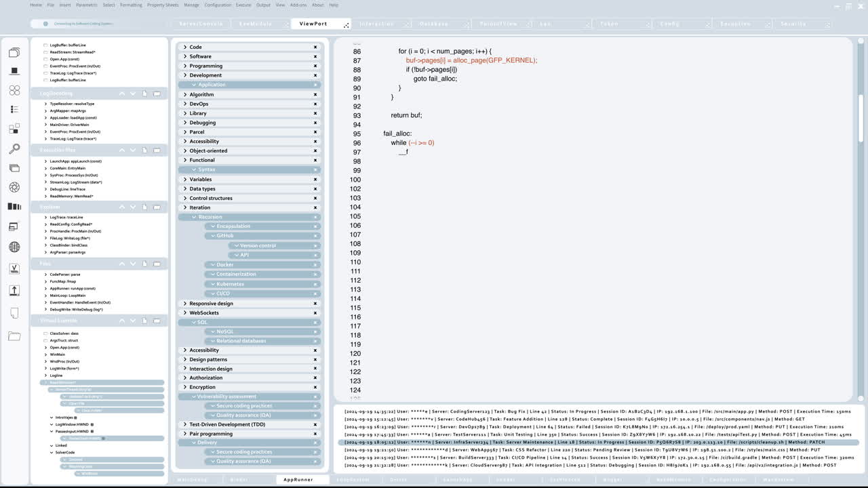868x488 pixels.
Task: Collapse the Execution files section with its chevron
Action: coord(122,150)
